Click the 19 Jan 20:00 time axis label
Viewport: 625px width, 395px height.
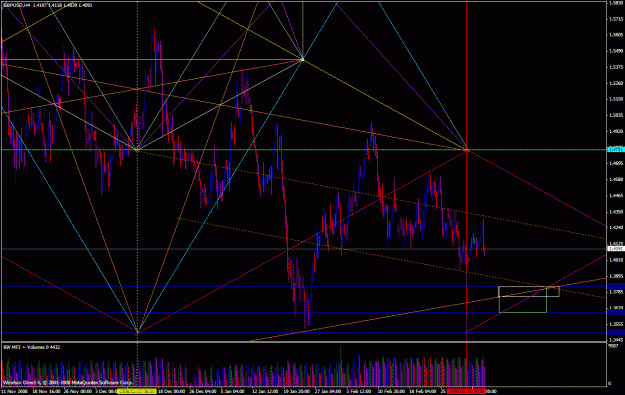click(297, 391)
